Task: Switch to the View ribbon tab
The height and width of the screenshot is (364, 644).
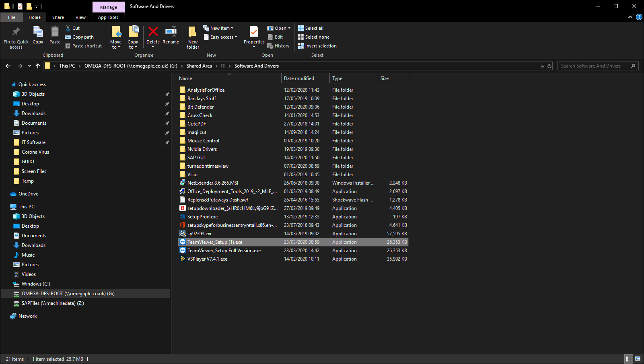Action: click(80, 17)
